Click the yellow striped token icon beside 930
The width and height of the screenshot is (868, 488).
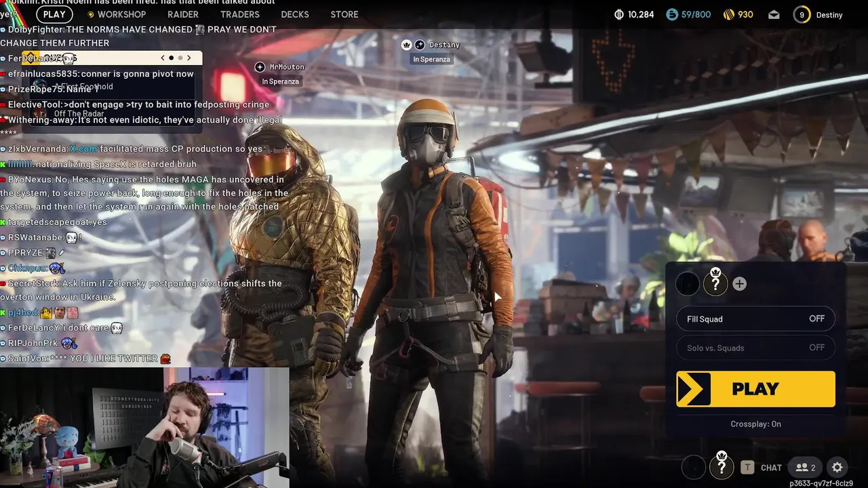pyautogui.click(x=729, y=14)
